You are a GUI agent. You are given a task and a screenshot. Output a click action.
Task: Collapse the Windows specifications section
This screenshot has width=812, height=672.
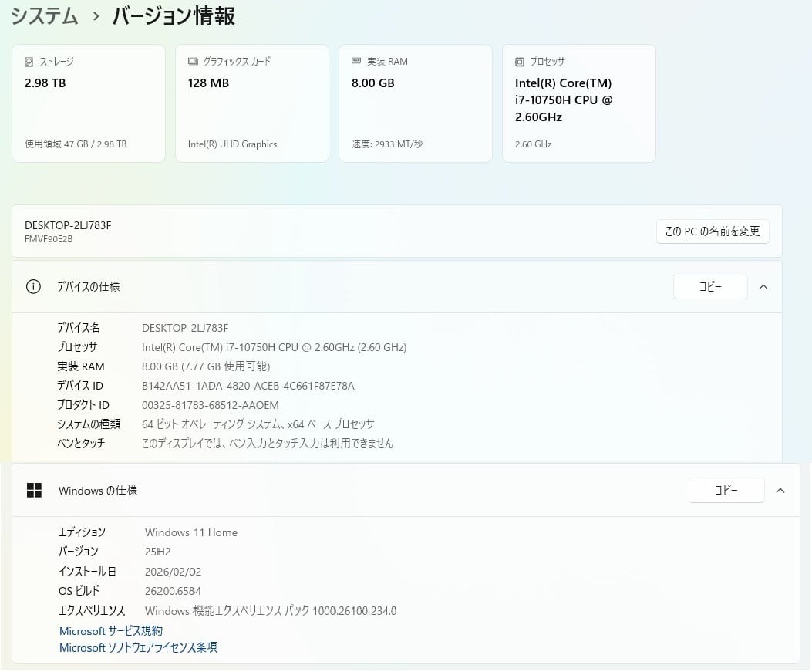(x=780, y=491)
